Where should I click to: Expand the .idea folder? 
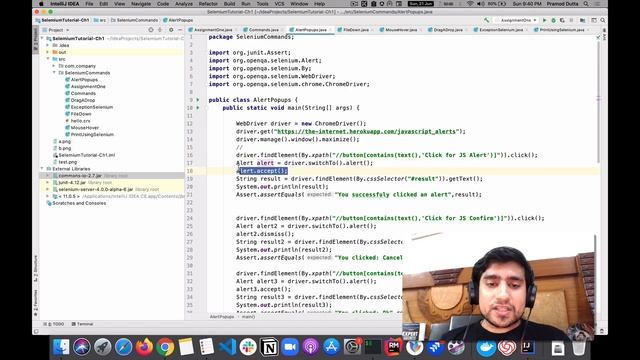click(48, 45)
